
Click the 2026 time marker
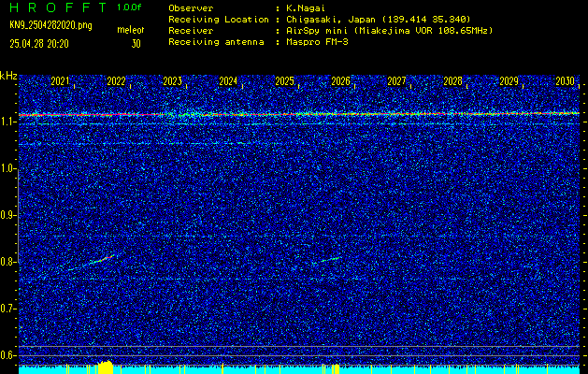tap(341, 81)
